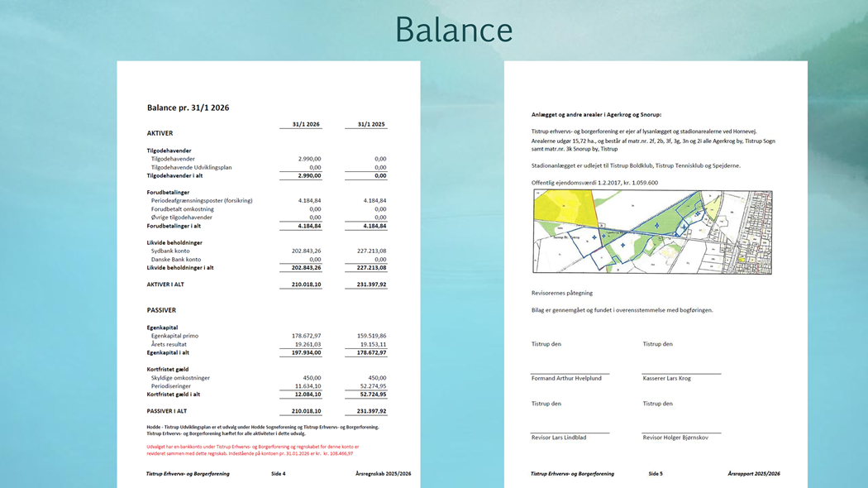The image size is (868, 488).
Task: Click the 'Side 4' page number
Action: coord(279,474)
